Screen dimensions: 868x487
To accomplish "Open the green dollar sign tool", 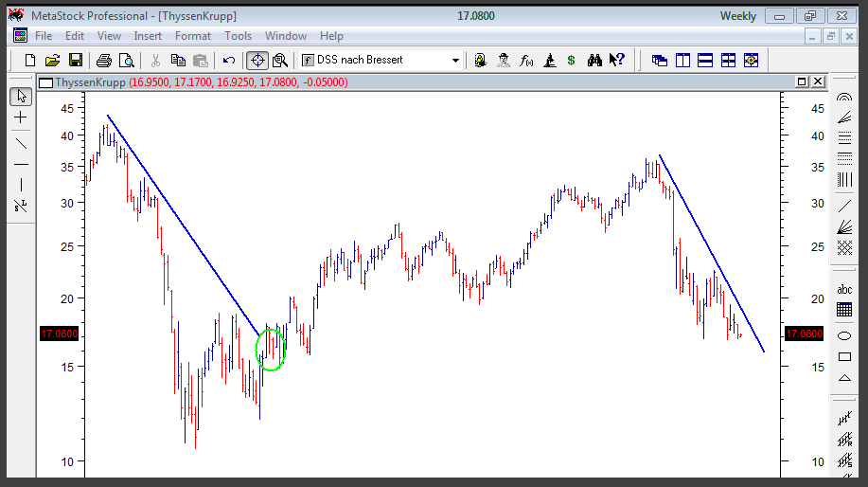I will [x=572, y=61].
